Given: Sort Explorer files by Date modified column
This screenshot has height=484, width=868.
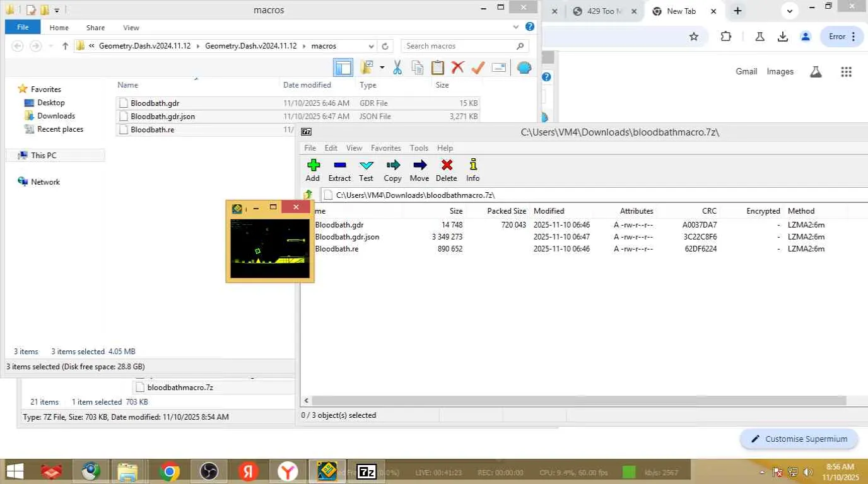Looking at the screenshot, I should tap(307, 85).
